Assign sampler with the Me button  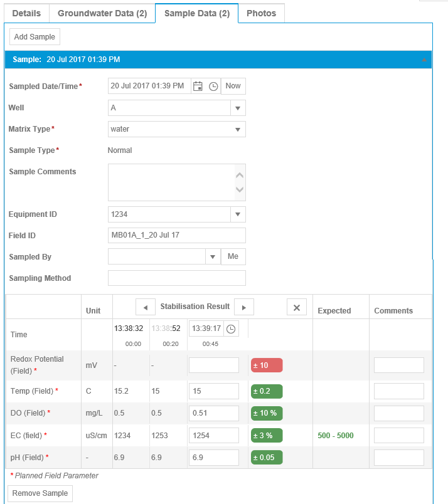pyautogui.click(x=233, y=256)
